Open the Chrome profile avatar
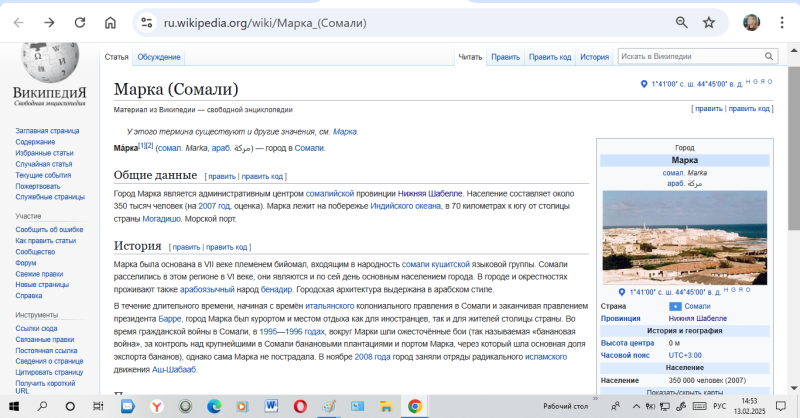 pos(751,22)
